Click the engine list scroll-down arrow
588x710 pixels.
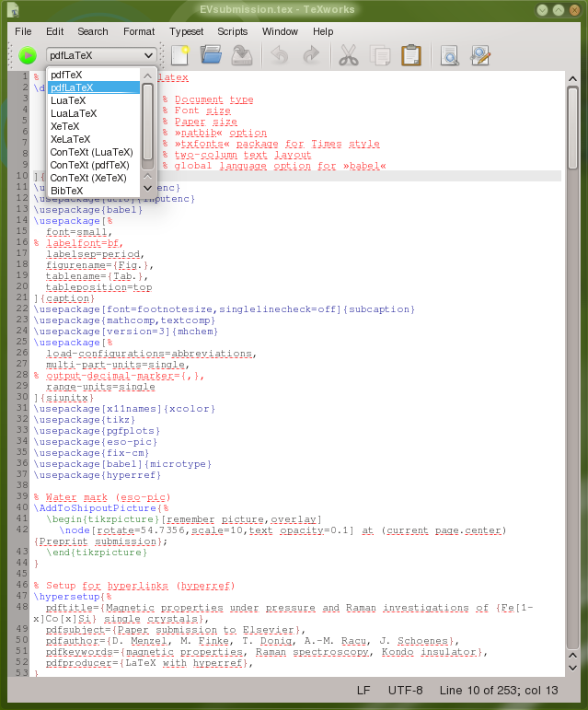point(147,188)
